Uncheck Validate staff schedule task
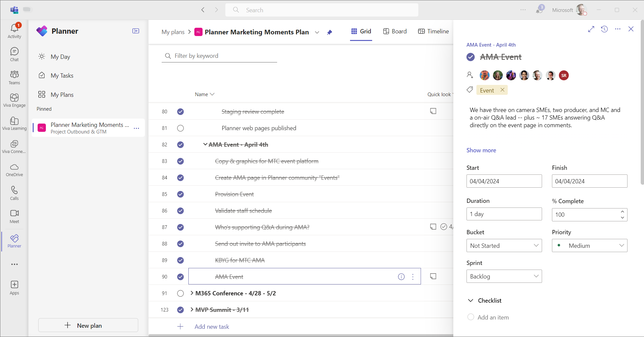Screen dimensions: 644x337 tap(180, 211)
